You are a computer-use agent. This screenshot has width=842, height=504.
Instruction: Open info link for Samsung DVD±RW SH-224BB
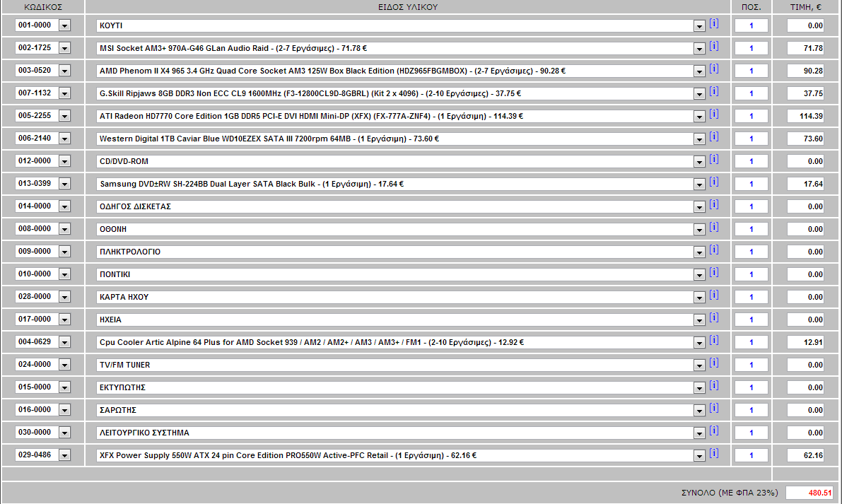(713, 182)
